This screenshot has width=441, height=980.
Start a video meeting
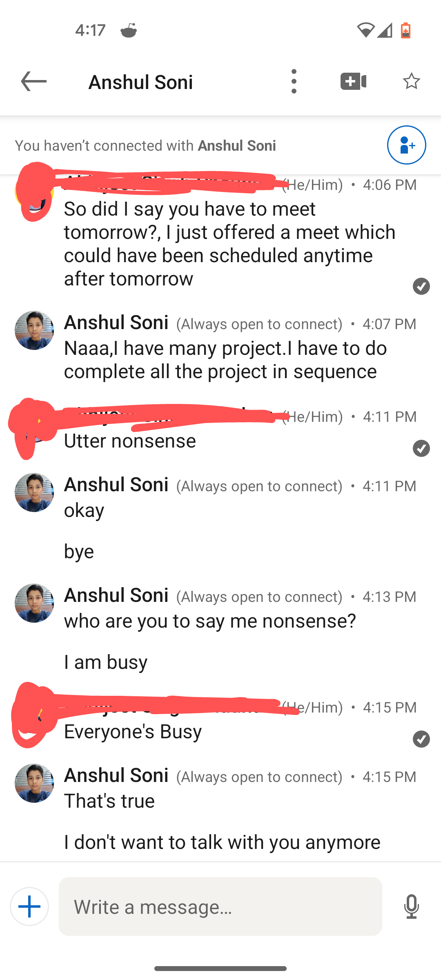(353, 81)
